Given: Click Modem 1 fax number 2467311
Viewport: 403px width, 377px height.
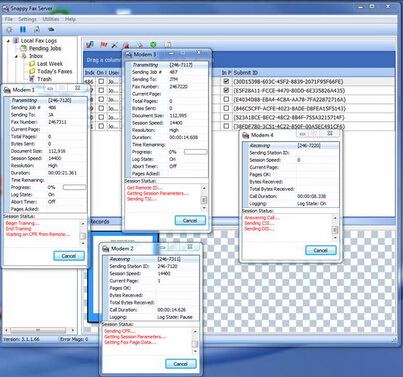Looking at the screenshot, I should point(57,122).
